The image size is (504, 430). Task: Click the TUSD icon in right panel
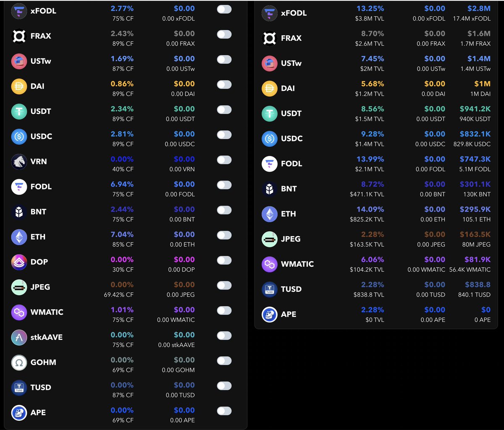click(270, 289)
